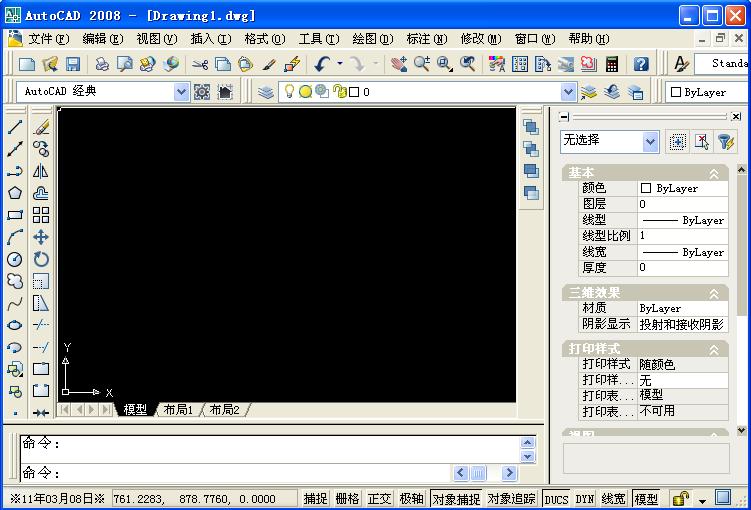This screenshot has height=510, width=751.
Task: Click the toolbar lock icon in status bar
Action: click(680, 499)
